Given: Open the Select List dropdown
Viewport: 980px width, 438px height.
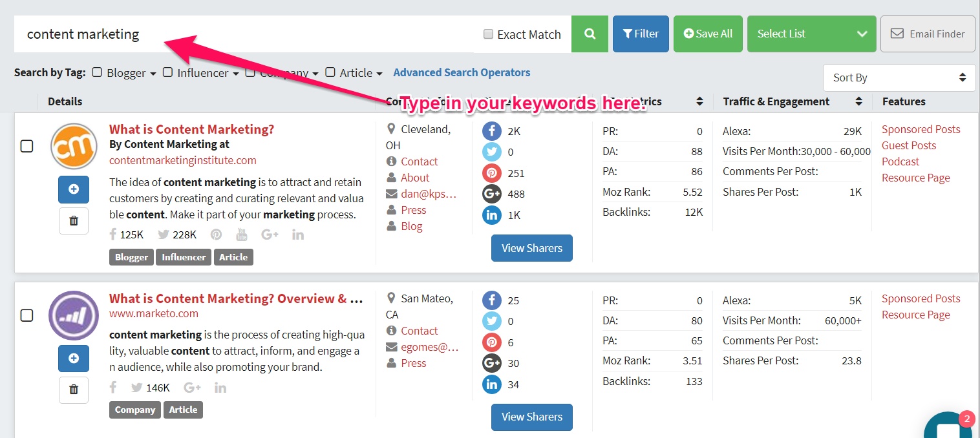Looking at the screenshot, I should coord(811,34).
